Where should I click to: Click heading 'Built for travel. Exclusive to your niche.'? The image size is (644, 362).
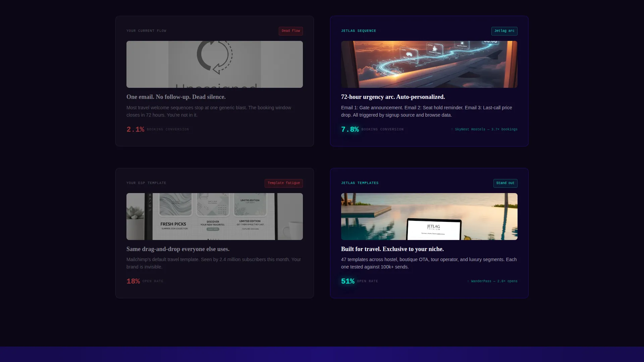(392, 249)
